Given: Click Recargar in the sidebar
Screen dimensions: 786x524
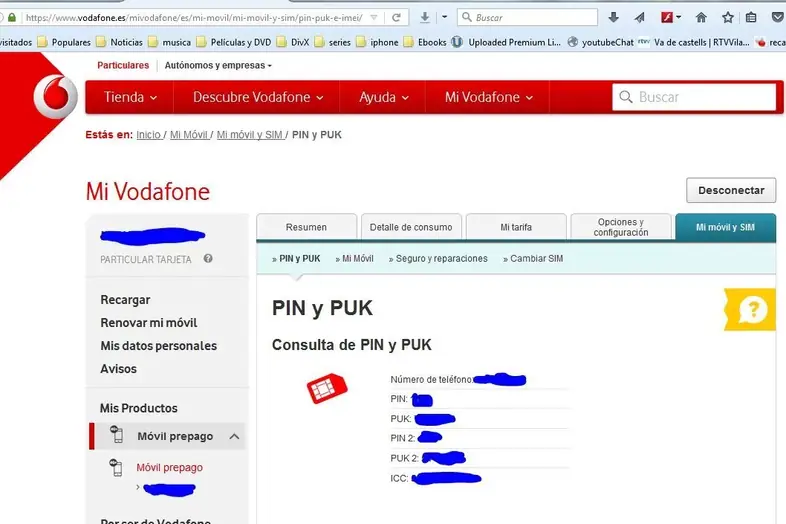Looking at the screenshot, I should 125,300.
